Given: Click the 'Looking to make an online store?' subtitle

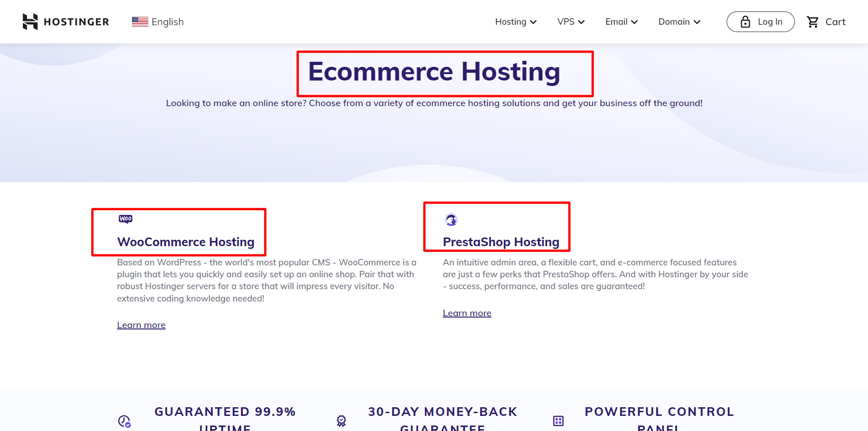Looking at the screenshot, I should tap(434, 103).
